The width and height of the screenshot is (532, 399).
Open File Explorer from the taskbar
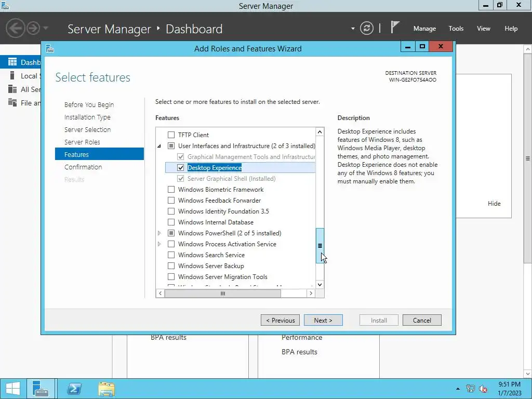click(107, 389)
